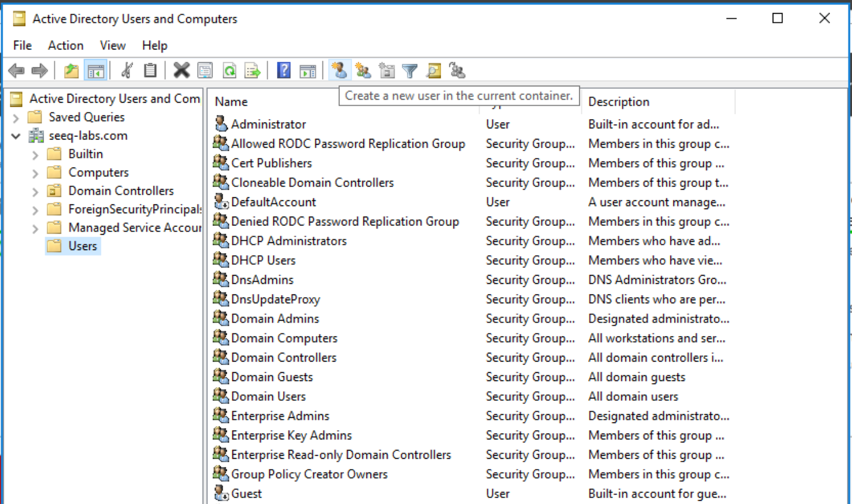Sort list by the Name column header
The width and height of the screenshot is (852, 504).
230,101
